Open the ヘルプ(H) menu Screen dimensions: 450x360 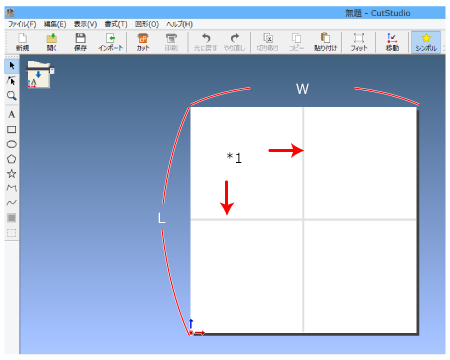coord(179,24)
